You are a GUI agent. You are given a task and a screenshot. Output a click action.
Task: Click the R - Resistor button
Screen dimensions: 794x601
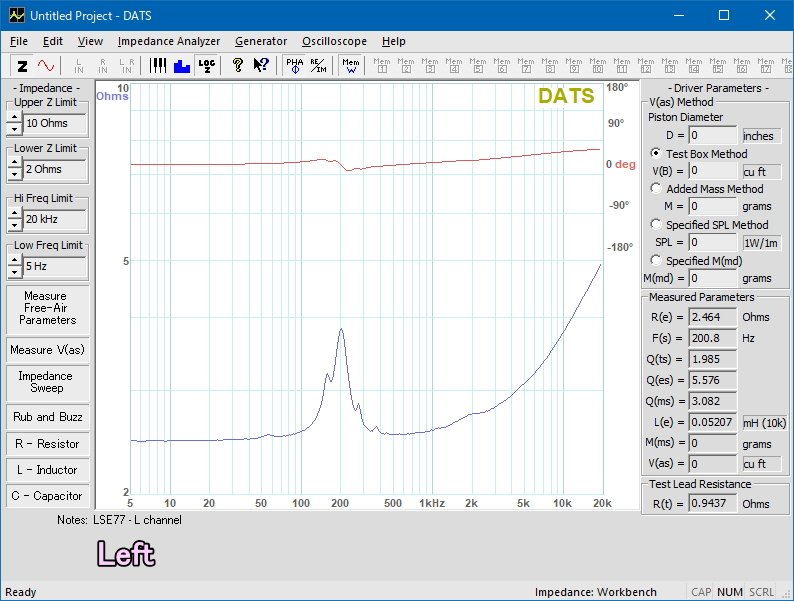click(x=48, y=444)
